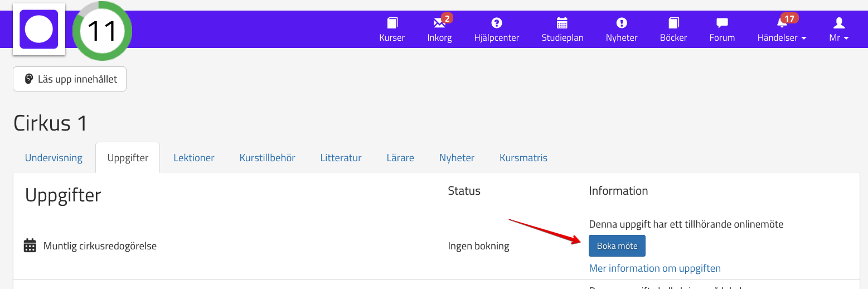Image resolution: width=868 pixels, height=289 pixels.
Task: Open the Kurser book icon
Action: click(x=392, y=23)
